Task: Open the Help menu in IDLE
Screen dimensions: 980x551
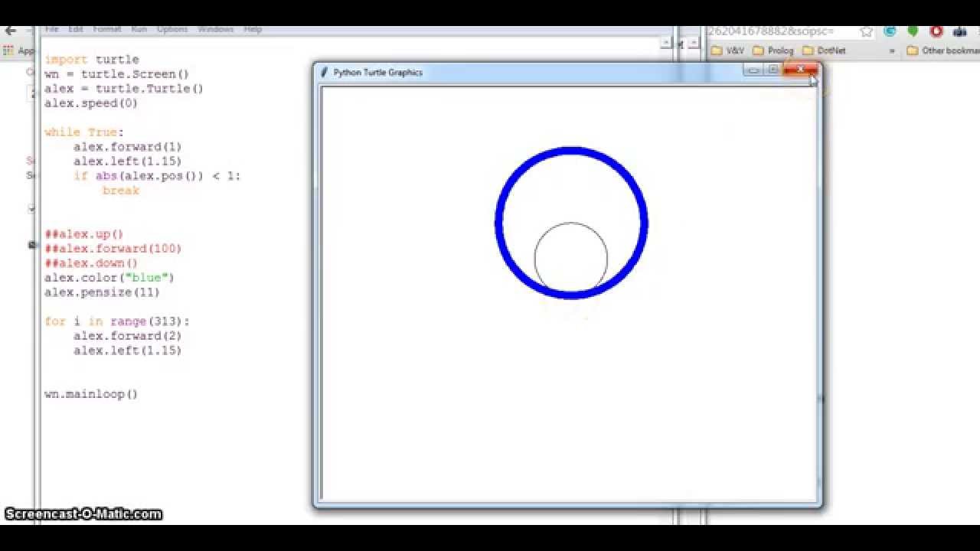Action: pos(253,29)
